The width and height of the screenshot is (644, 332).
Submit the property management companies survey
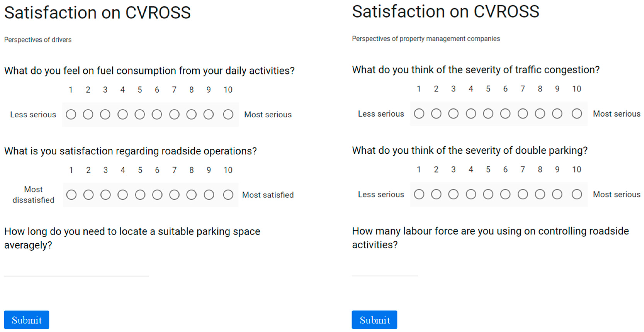(374, 320)
